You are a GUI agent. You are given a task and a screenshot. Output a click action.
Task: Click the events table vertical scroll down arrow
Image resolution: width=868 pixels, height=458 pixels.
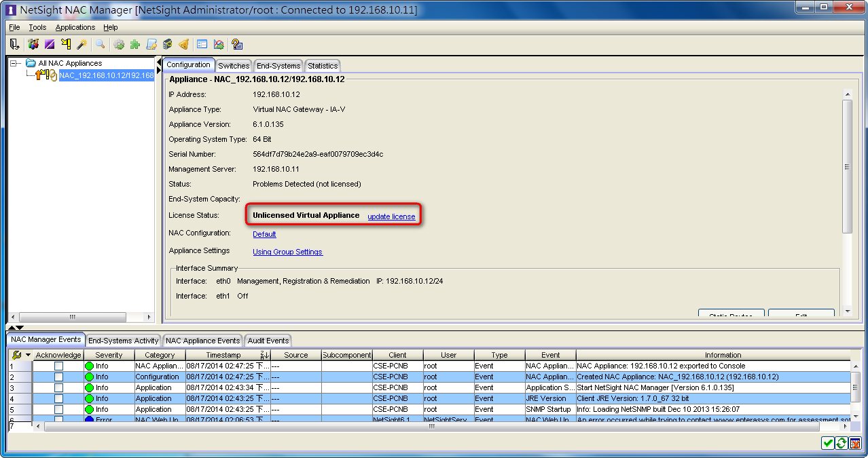pos(856,415)
